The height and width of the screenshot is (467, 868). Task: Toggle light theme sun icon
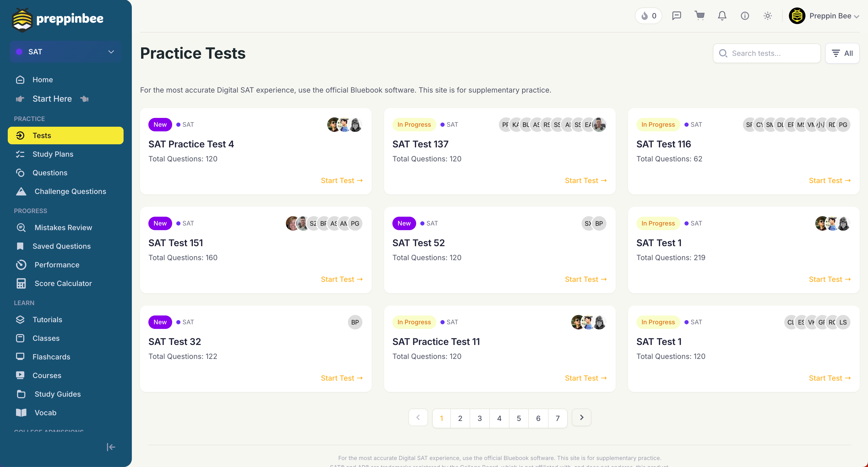[x=768, y=16]
